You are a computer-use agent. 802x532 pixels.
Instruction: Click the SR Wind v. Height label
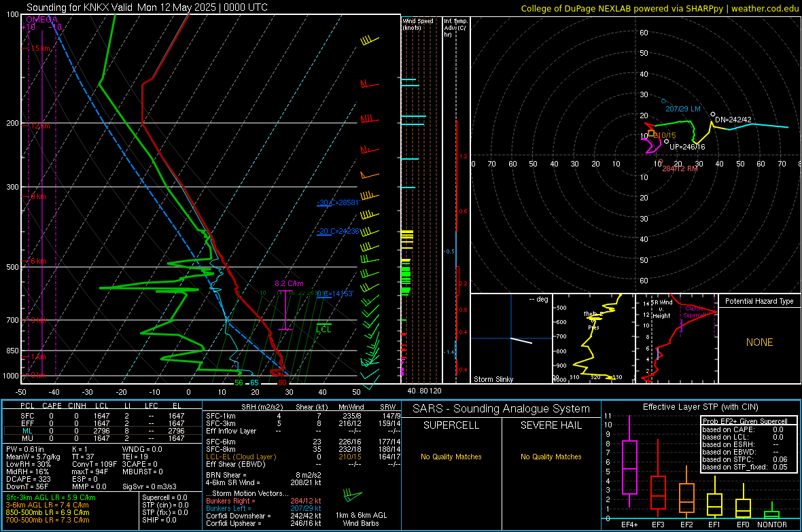(661, 309)
